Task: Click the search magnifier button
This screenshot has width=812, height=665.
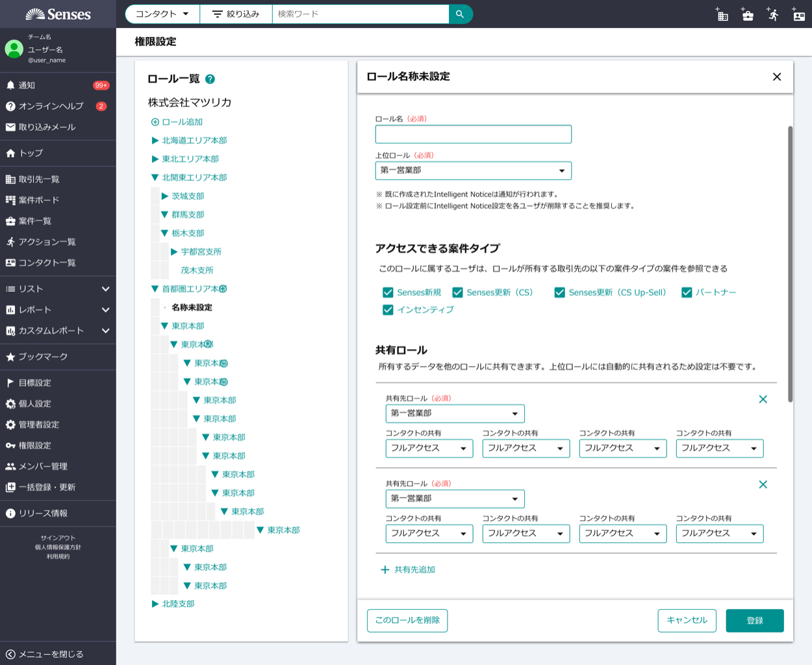Action: pos(460,14)
